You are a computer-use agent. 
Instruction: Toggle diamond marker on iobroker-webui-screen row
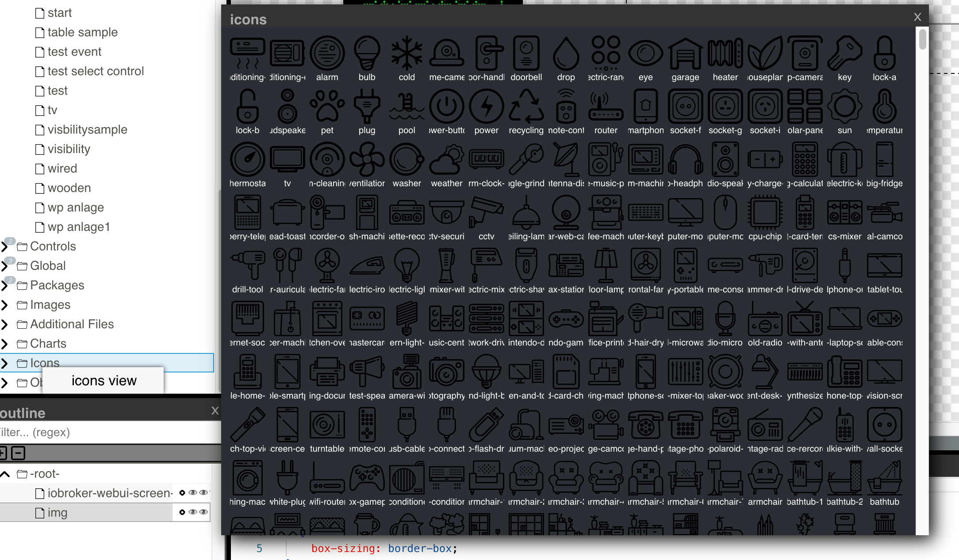(182, 493)
